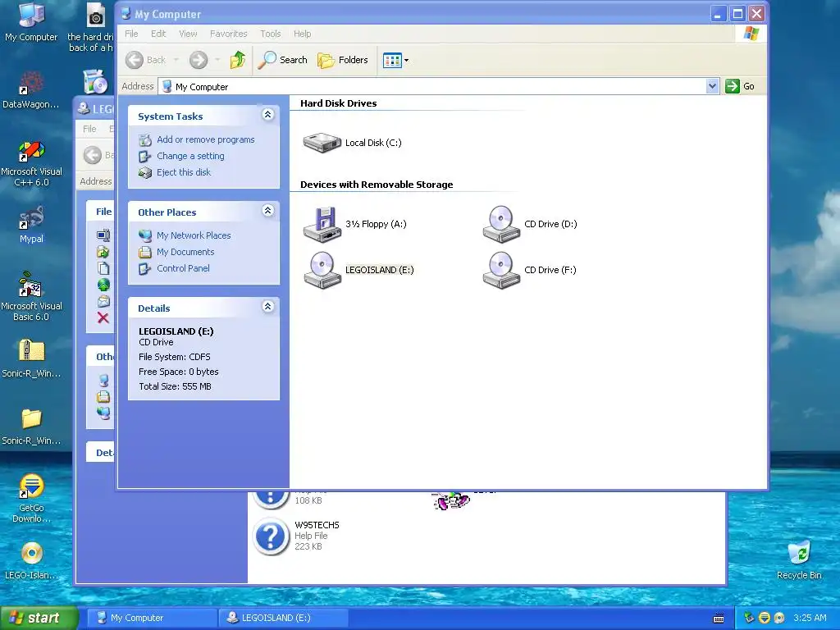Collapse the Details panel

268,307
